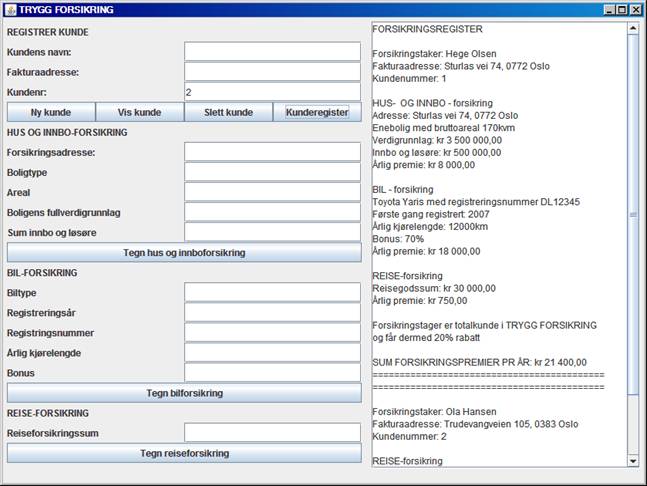Click the Tegn reiseforsikring button
Screen dimensions: 647x486
pos(184,453)
